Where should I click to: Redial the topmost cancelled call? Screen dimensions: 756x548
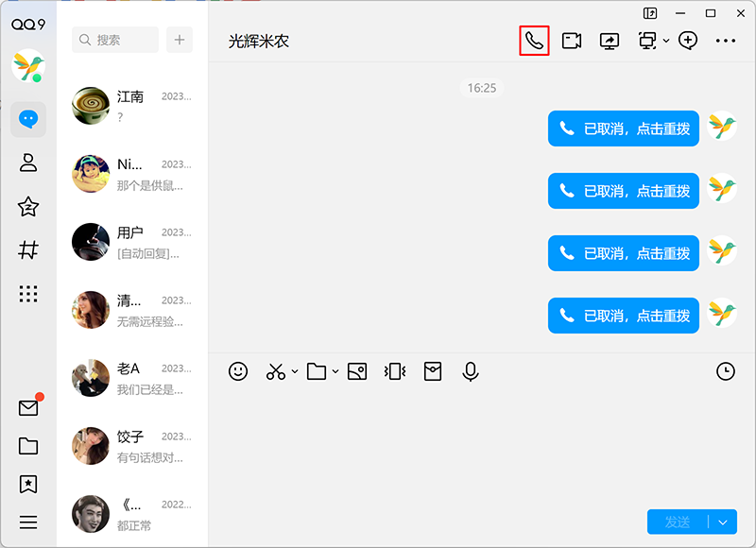click(x=623, y=128)
